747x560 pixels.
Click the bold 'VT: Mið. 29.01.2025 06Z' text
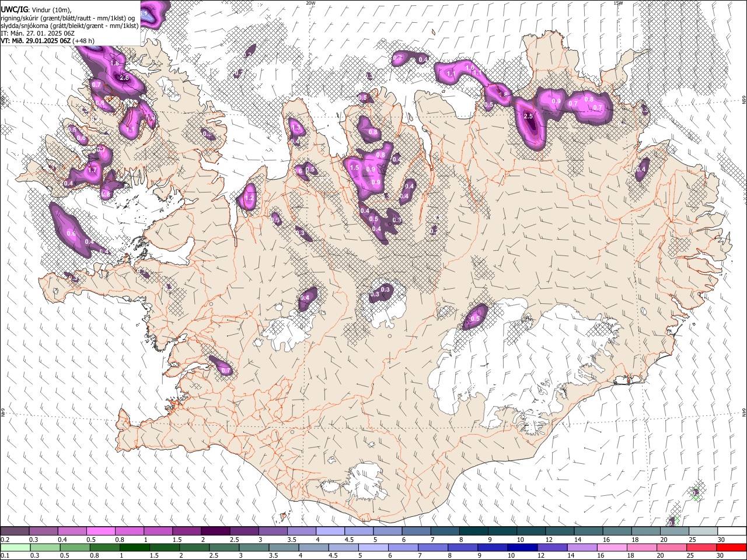point(36,41)
